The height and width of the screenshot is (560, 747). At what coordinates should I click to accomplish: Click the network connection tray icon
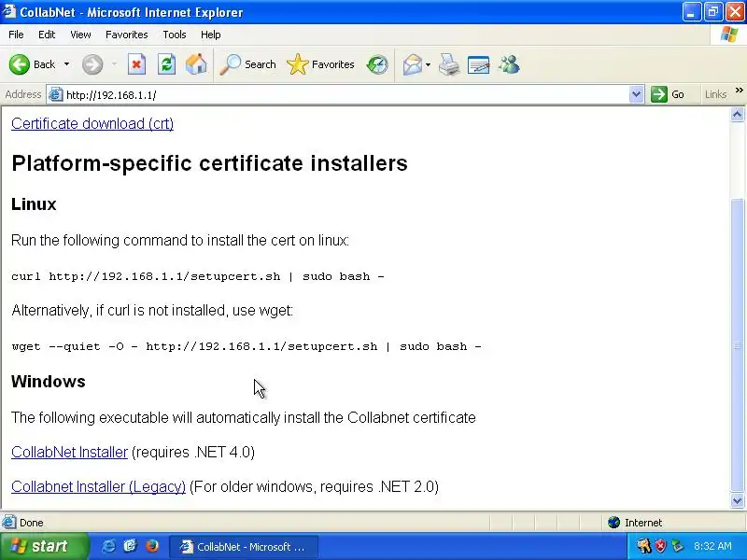tap(677, 546)
